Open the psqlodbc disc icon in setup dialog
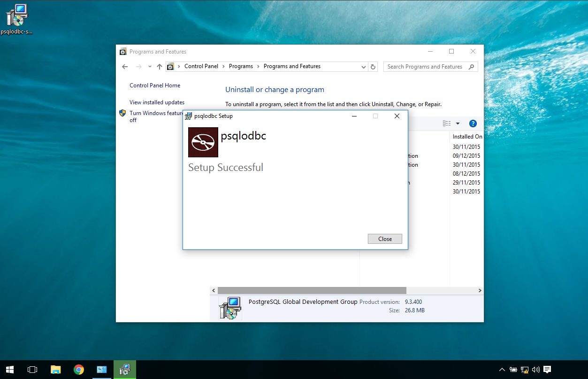The image size is (588, 379). [203, 142]
